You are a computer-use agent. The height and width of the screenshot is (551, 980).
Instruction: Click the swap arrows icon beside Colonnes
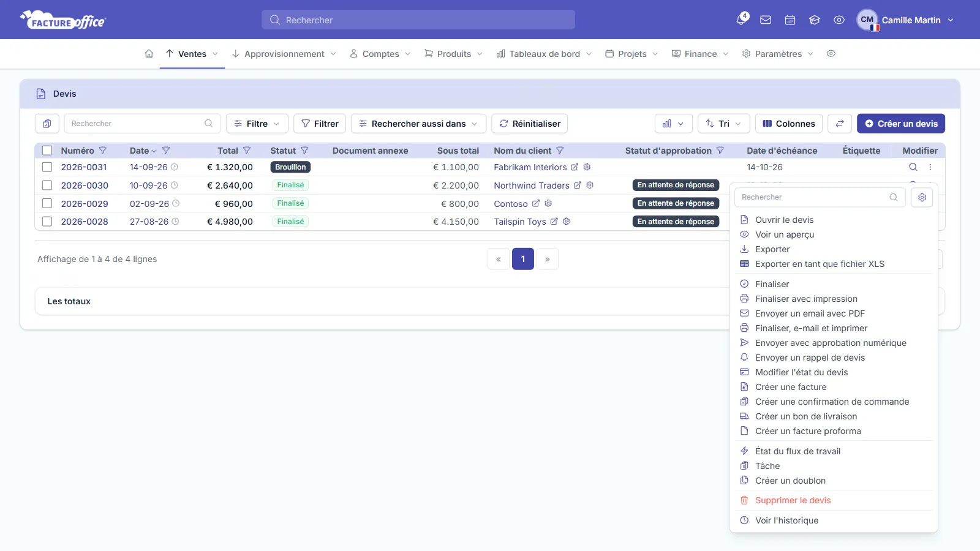[x=840, y=124]
